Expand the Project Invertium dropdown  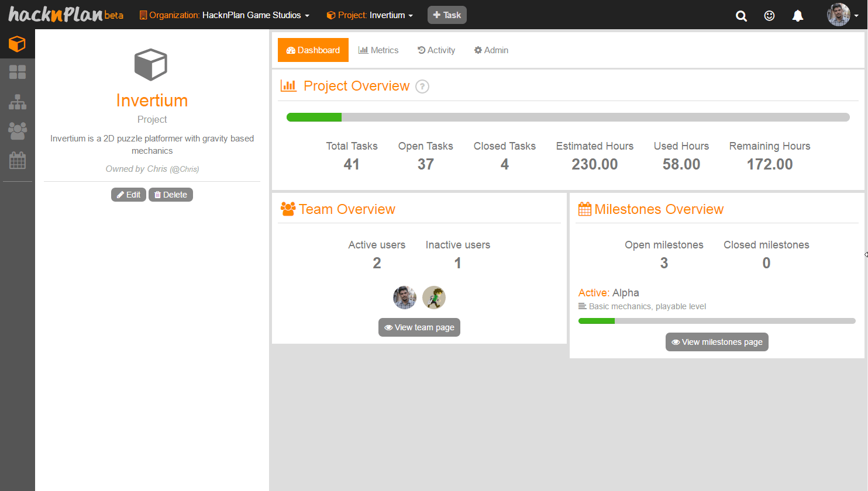click(370, 15)
